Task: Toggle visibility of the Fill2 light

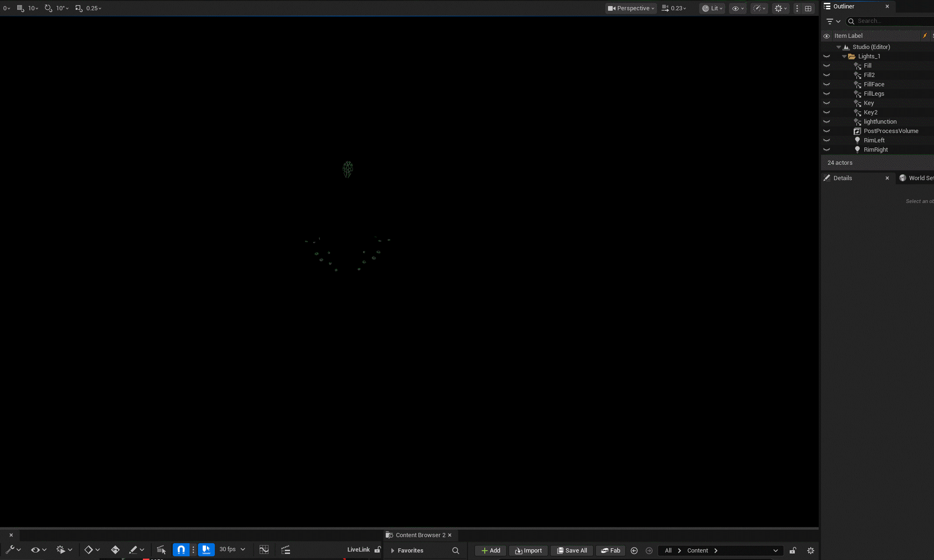Action: tap(827, 75)
